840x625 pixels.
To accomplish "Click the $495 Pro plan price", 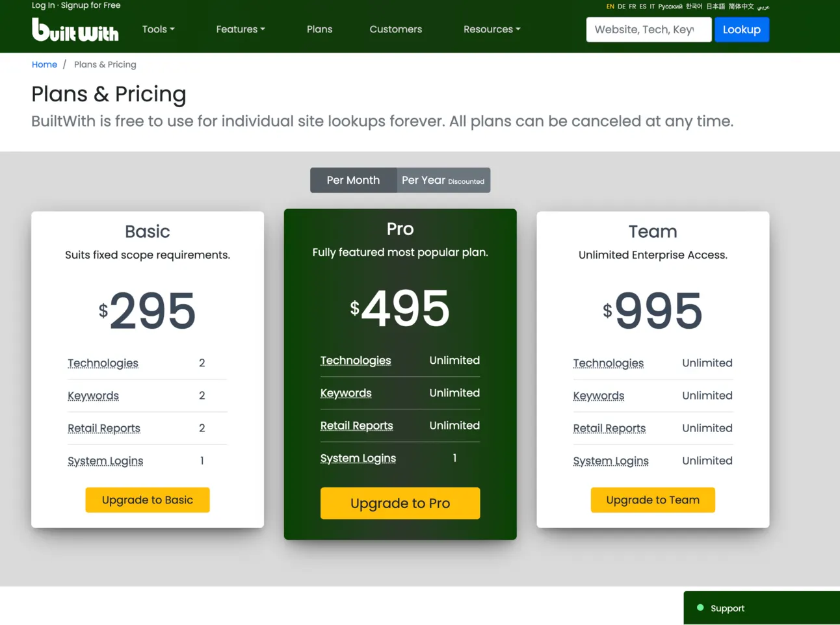I will (x=400, y=308).
